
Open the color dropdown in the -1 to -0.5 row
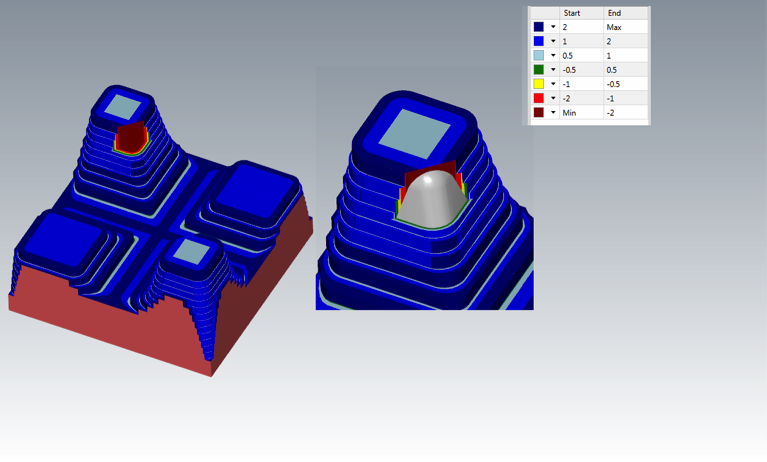[x=553, y=84]
